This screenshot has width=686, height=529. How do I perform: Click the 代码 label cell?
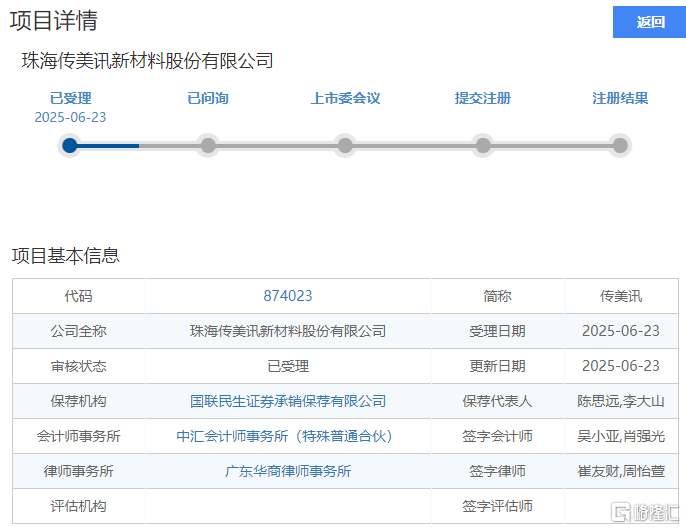point(79,296)
